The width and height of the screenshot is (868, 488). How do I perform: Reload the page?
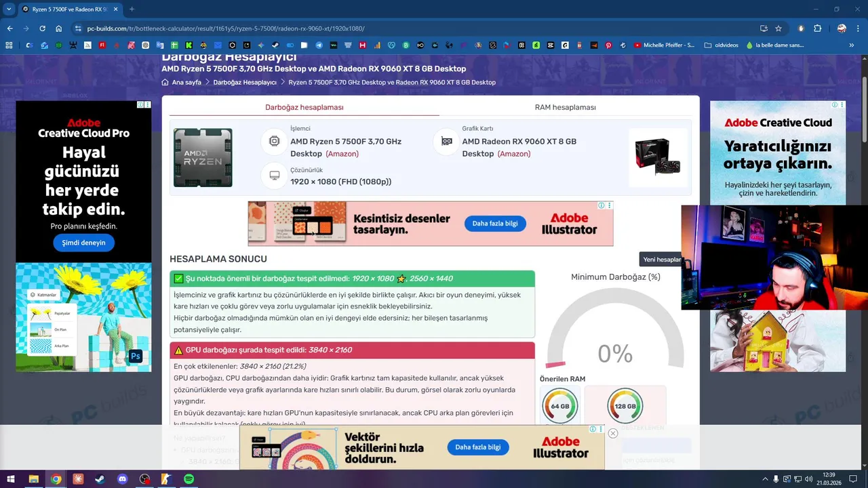(42, 28)
